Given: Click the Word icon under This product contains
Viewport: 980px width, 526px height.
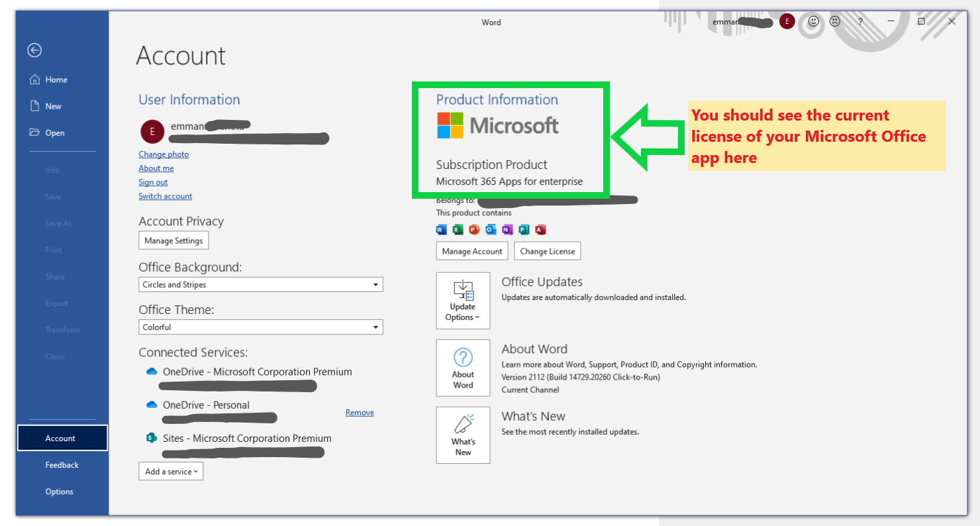Looking at the screenshot, I should [x=442, y=230].
